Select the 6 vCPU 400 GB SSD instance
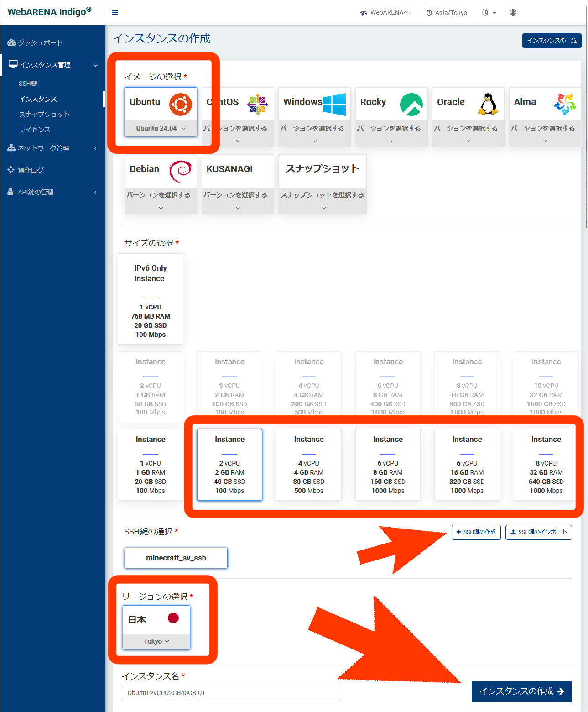Image resolution: width=588 pixels, height=712 pixels. click(388, 387)
